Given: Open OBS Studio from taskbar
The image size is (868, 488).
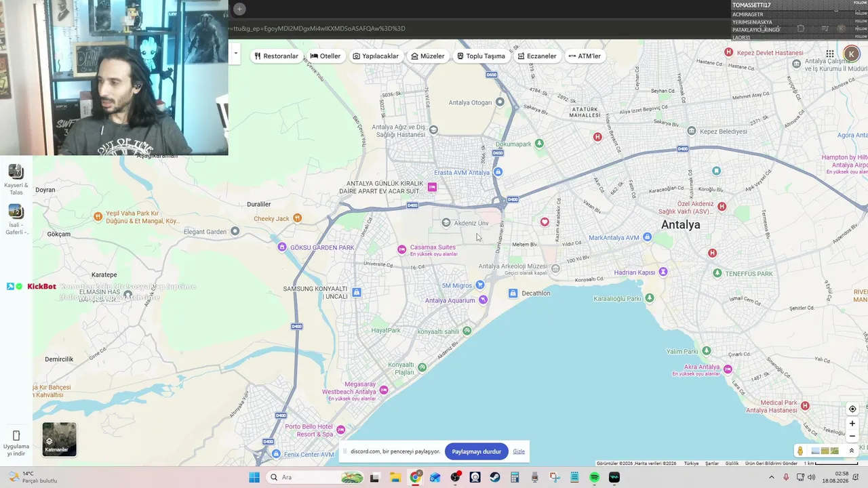Looking at the screenshot, I should 455,477.
